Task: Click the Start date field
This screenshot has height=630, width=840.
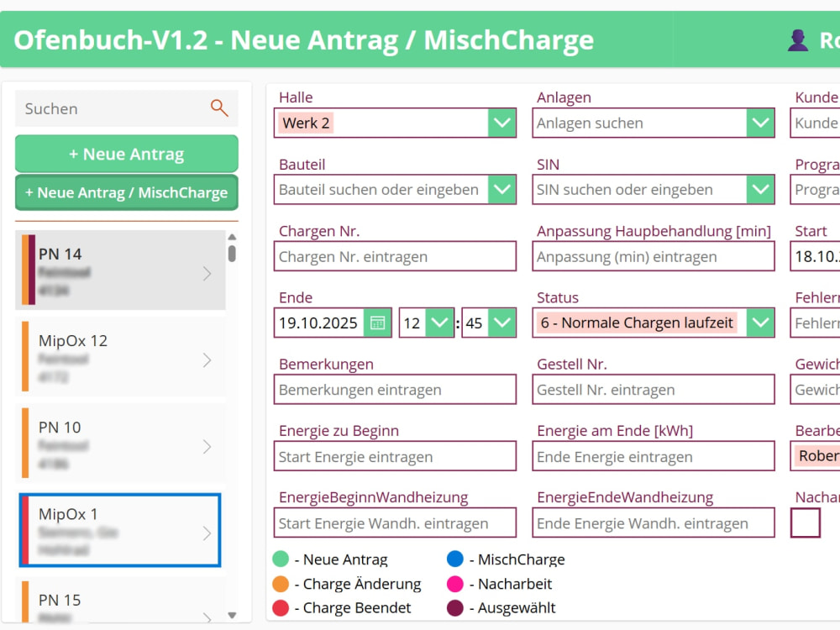Action: (816, 256)
